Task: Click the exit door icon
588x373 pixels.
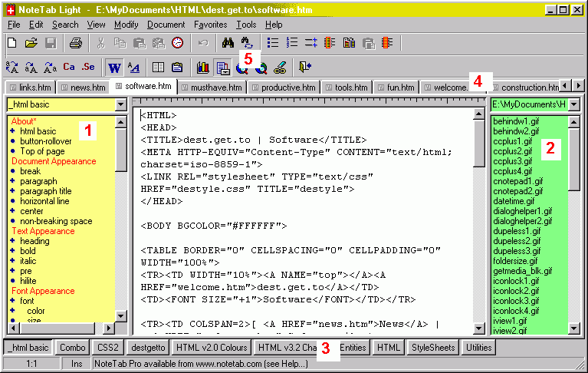Action: click(305, 68)
